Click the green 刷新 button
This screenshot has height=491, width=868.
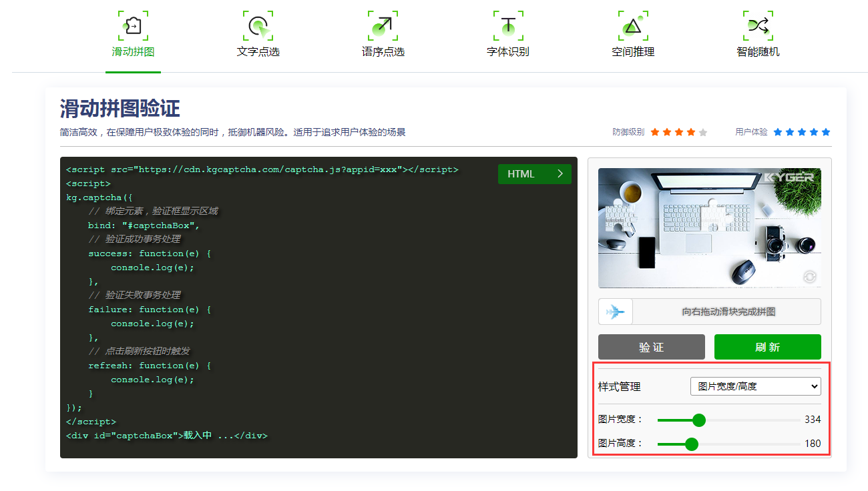[768, 347]
